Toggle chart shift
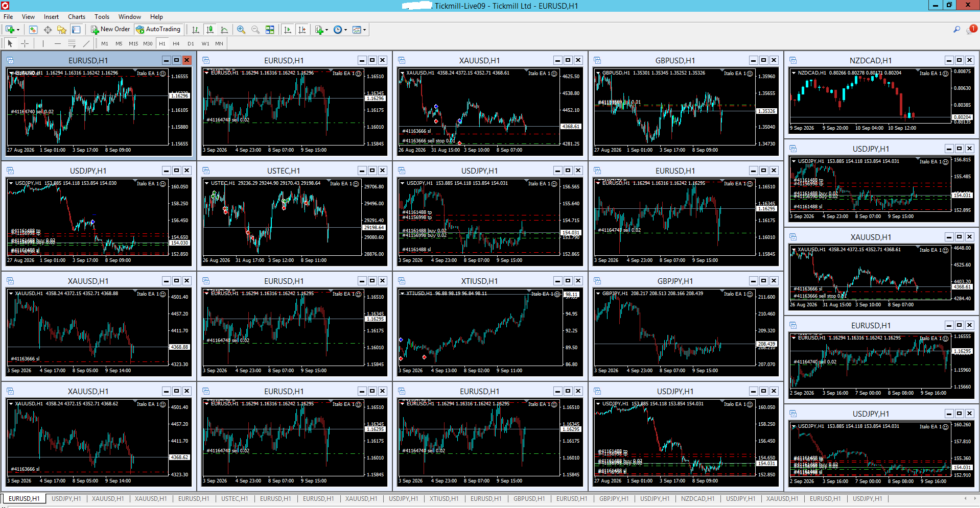Image resolution: width=980 pixels, height=508 pixels. [302, 30]
